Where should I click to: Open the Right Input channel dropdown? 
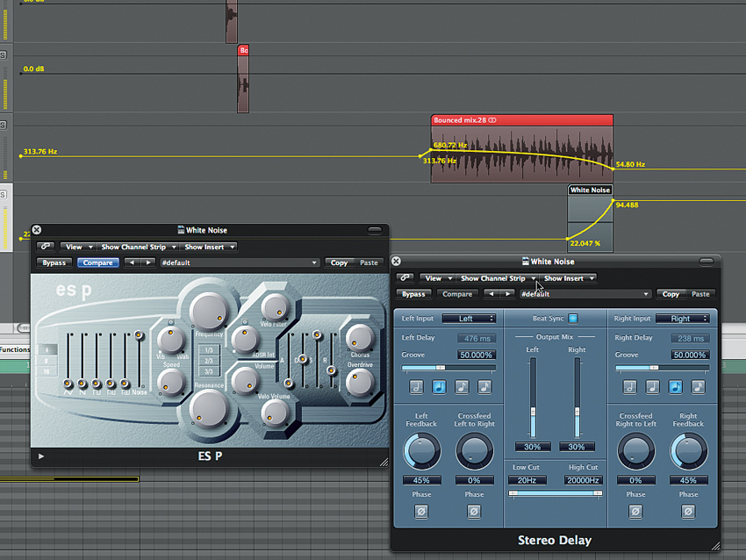pyautogui.click(x=683, y=319)
